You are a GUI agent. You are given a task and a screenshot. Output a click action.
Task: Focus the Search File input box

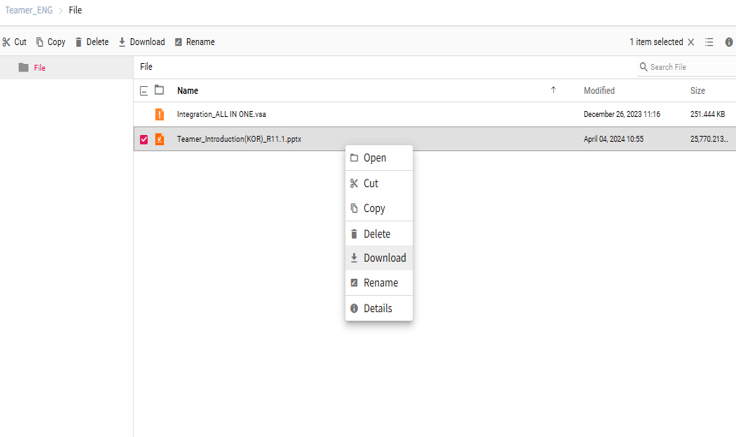point(690,67)
